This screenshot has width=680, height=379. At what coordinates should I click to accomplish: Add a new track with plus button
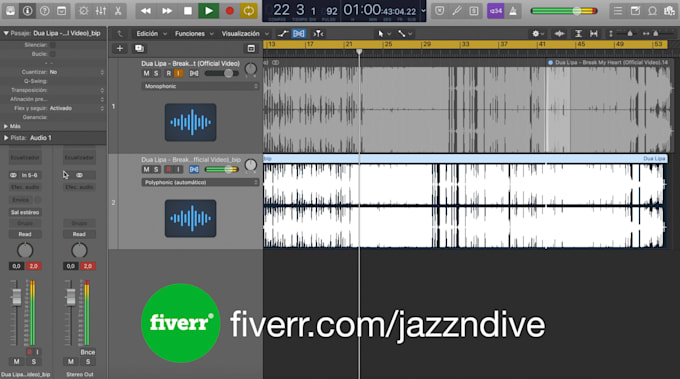tap(120, 49)
